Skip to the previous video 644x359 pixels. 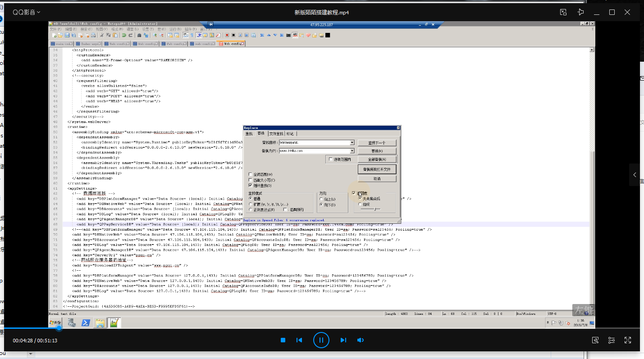click(299, 340)
